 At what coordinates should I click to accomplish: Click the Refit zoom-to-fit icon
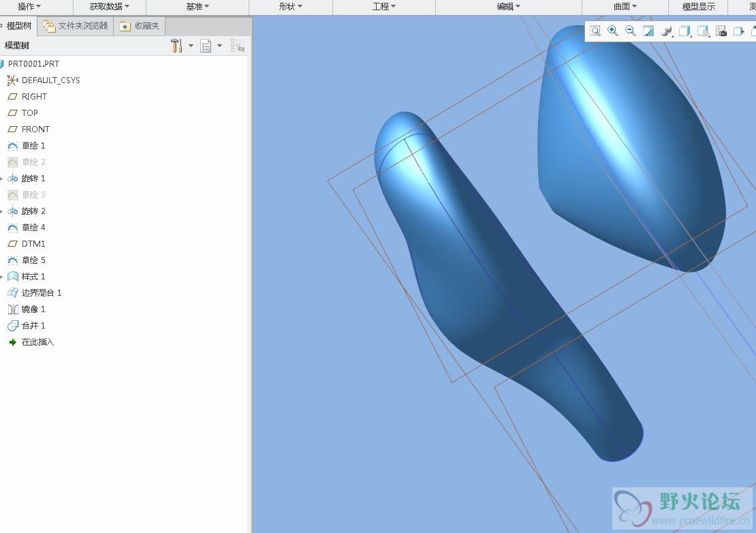(x=595, y=31)
